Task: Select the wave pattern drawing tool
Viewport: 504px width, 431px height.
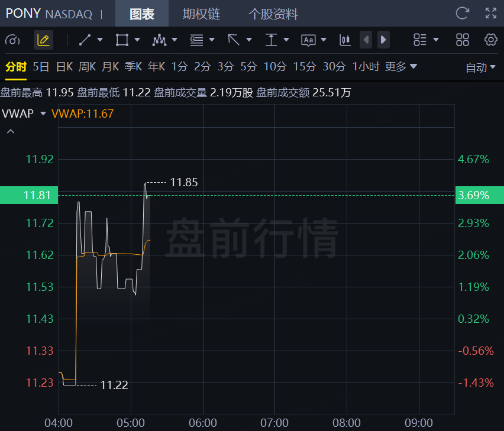Action: [x=159, y=40]
